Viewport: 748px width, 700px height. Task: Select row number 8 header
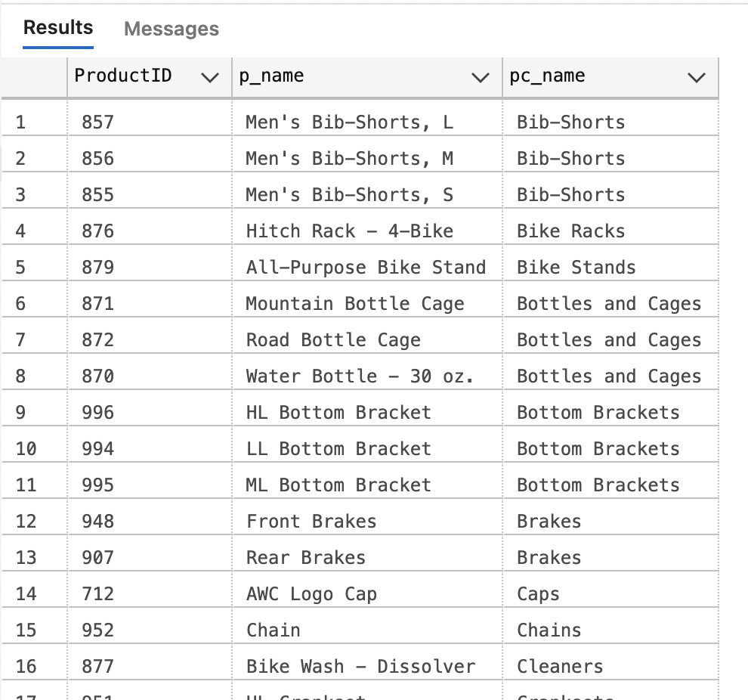(34, 376)
